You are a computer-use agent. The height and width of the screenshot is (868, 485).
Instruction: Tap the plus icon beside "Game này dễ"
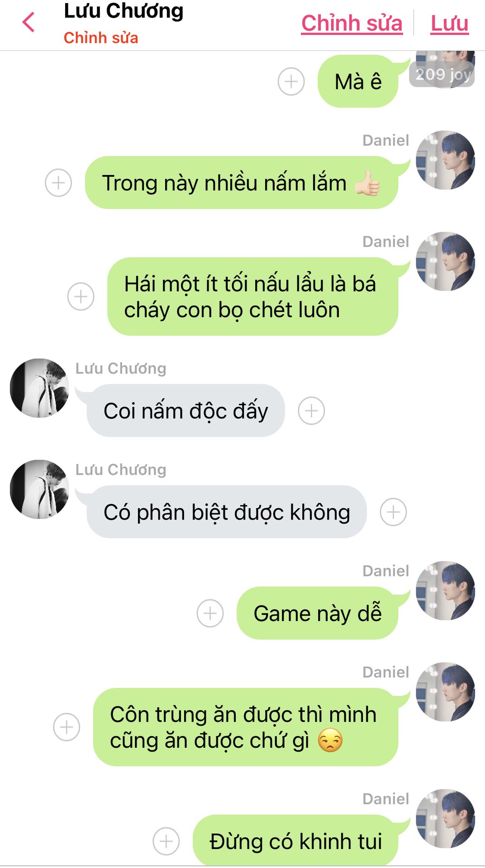210,613
